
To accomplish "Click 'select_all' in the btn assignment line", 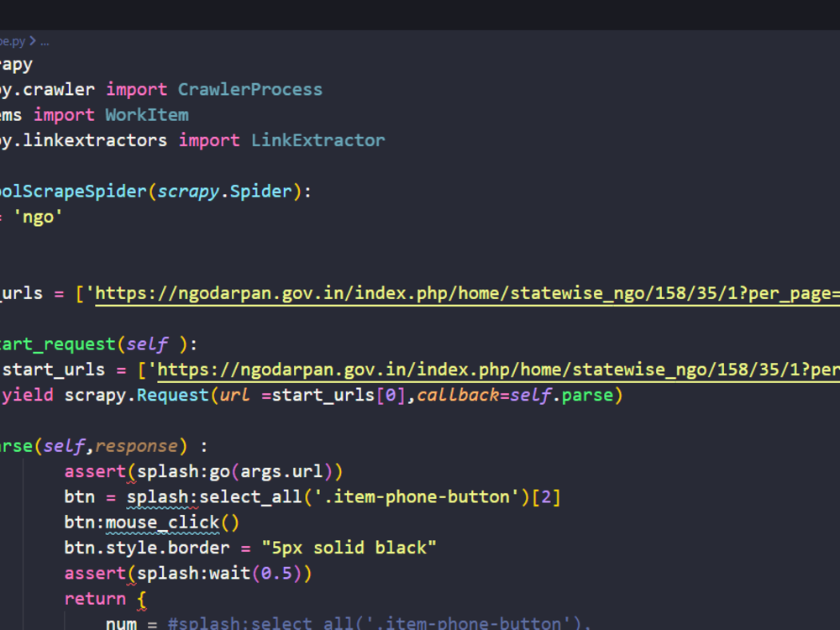I will click(250, 497).
